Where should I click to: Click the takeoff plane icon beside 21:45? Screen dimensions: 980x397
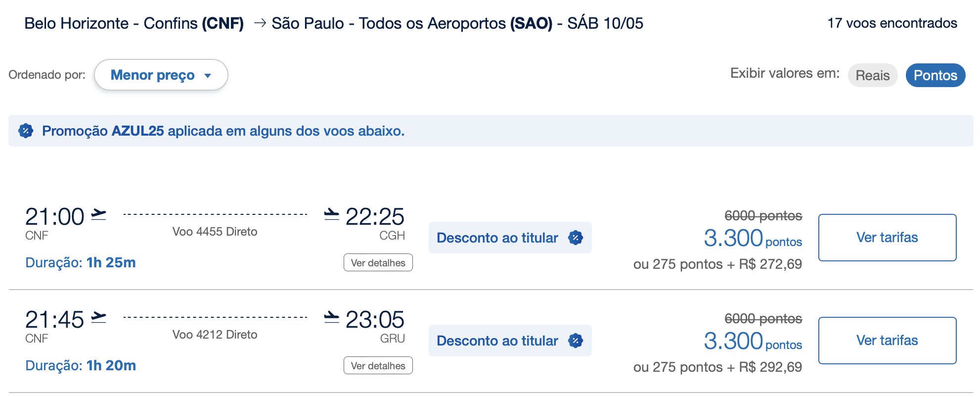point(99,317)
